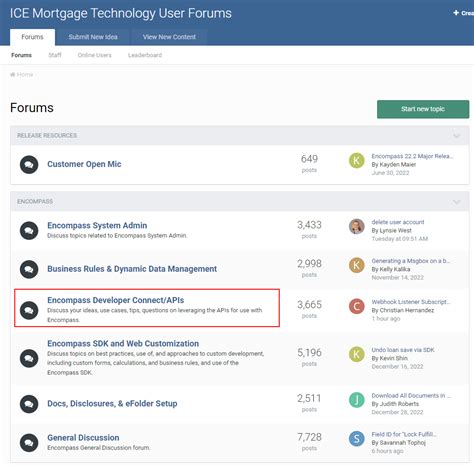Open Kayden Maier's avatar
Image resolution: width=474 pixels, height=465 pixels.
click(x=356, y=160)
